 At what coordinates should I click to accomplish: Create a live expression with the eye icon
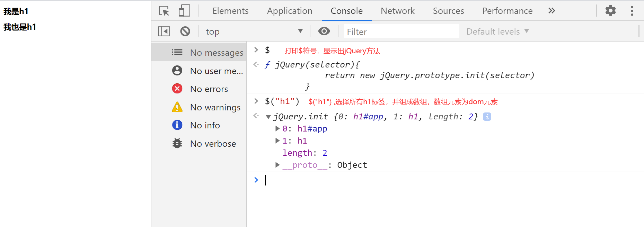pos(324,31)
